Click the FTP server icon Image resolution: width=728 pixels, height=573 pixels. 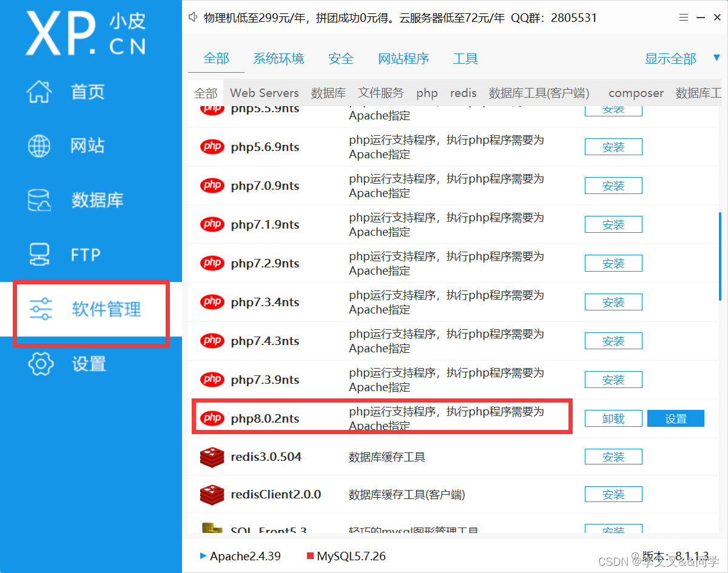point(40,255)
